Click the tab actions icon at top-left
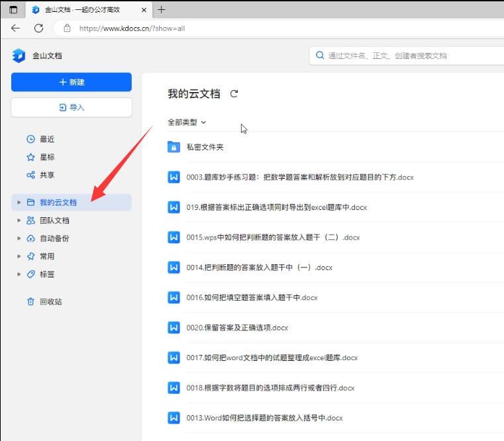Screen dimensions: 504x441 13,10
